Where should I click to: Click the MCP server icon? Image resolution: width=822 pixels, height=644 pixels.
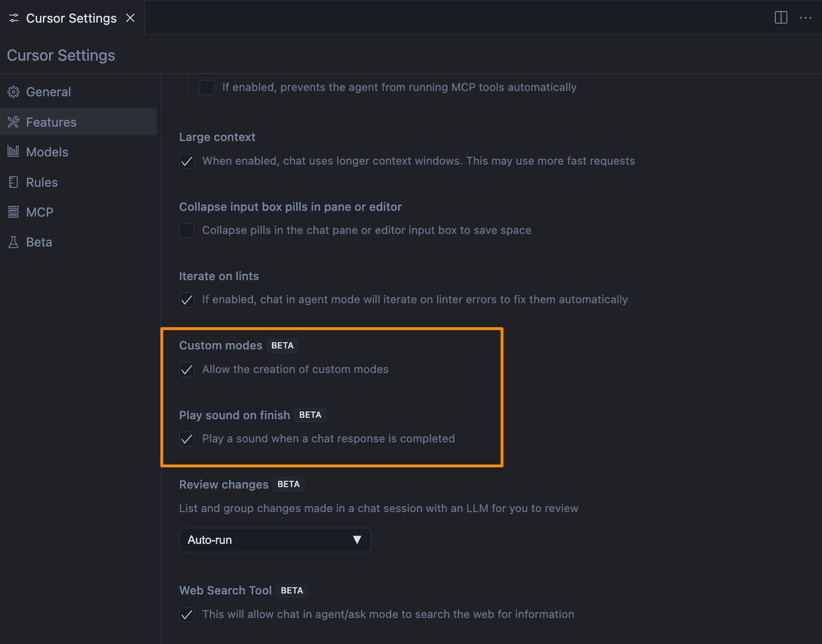click(x=13, y=212)
